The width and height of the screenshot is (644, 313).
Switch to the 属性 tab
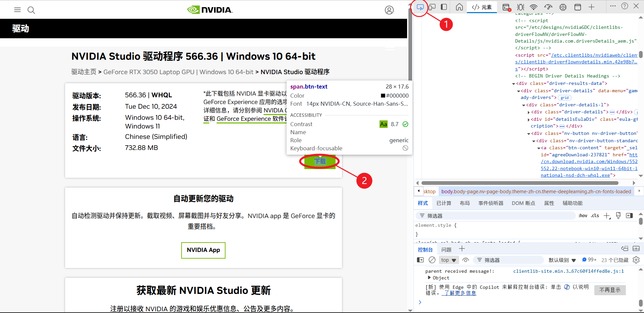(549, 203)
